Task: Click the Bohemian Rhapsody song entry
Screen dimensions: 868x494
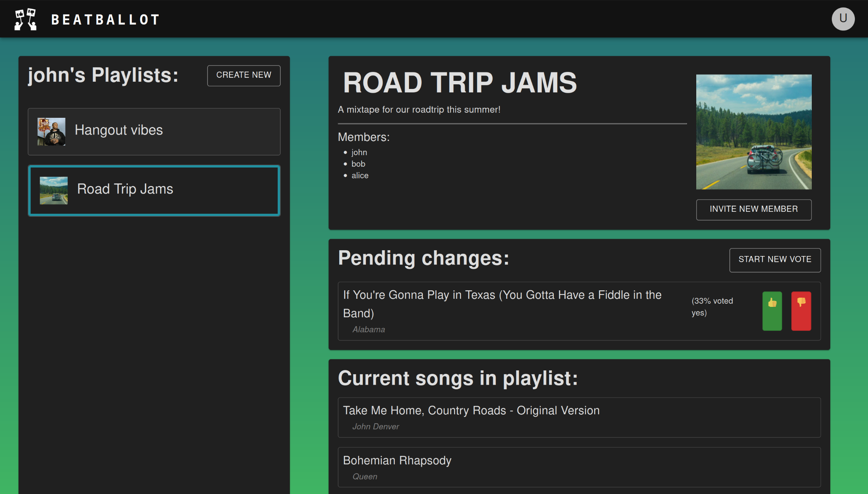Action: (397, 461)
